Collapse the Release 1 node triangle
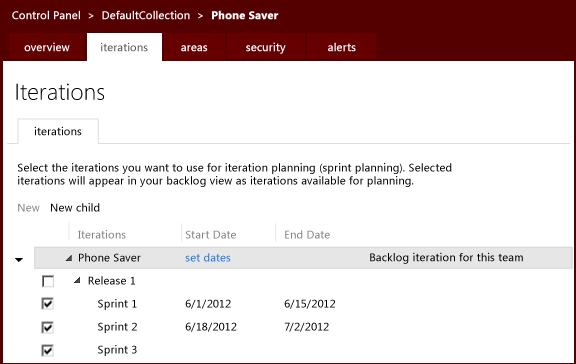Screen dimensions: 576x364 click(77, 281)
